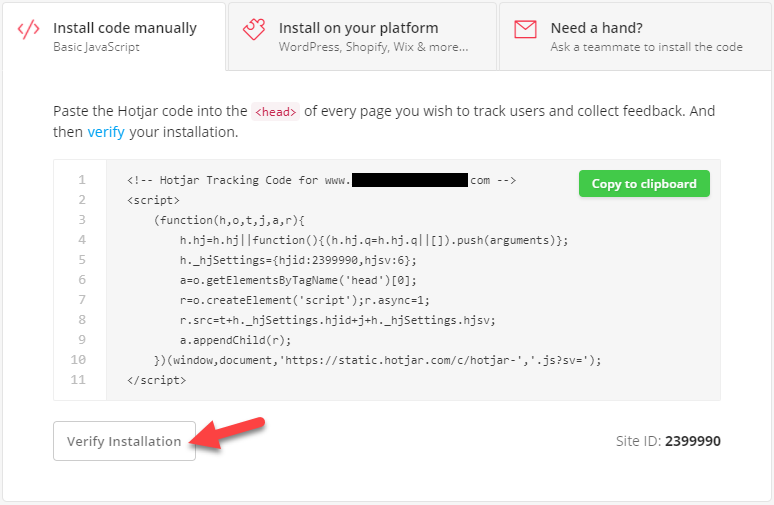Click the getElementsByTagName('head') code line
Screen dimensions: 774x505
pos(298,280)
